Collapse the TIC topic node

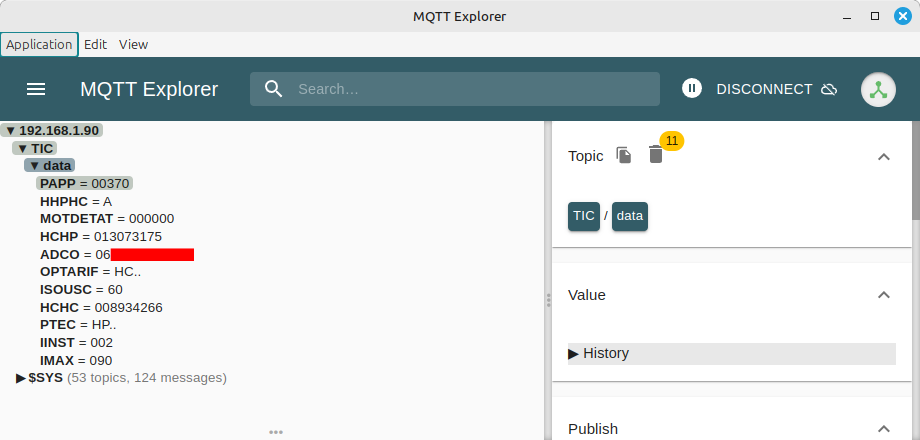point(22,149)
